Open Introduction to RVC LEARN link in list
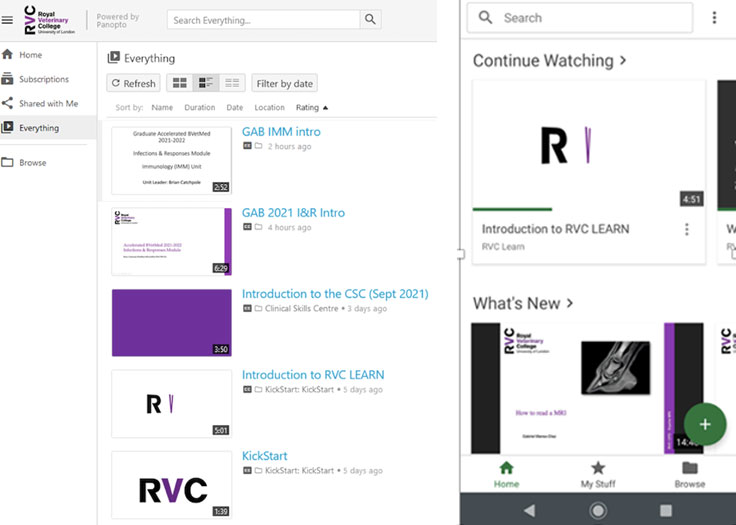The image size is (736, 525). (x=313, y=375)
